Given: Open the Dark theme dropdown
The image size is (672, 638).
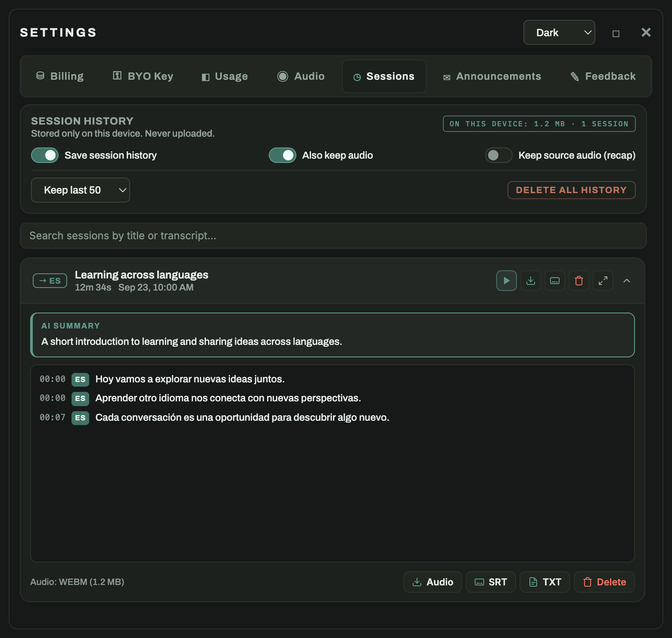Looking at the screenshot, I should point(559,32).
